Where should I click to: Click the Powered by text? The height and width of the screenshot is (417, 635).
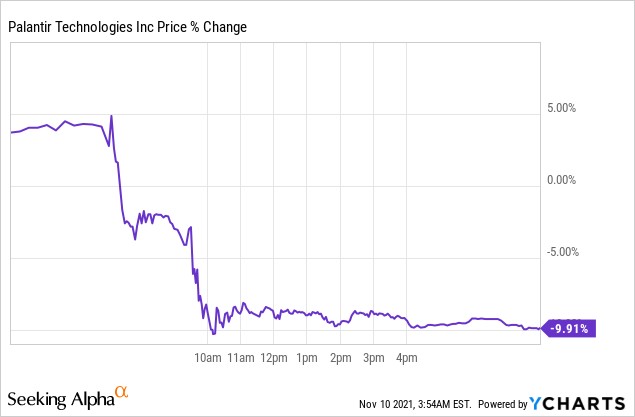tap(503, 404)
